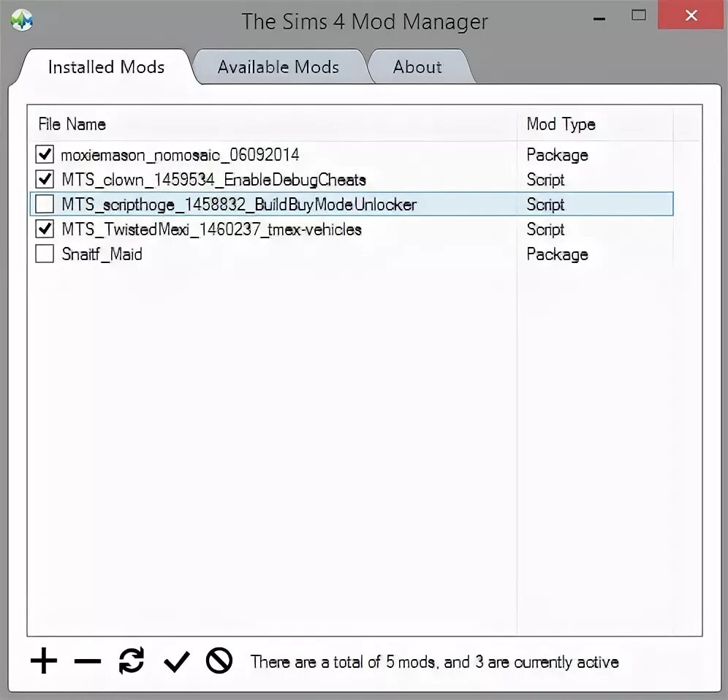Click the mods total status message

pos(435,662)
